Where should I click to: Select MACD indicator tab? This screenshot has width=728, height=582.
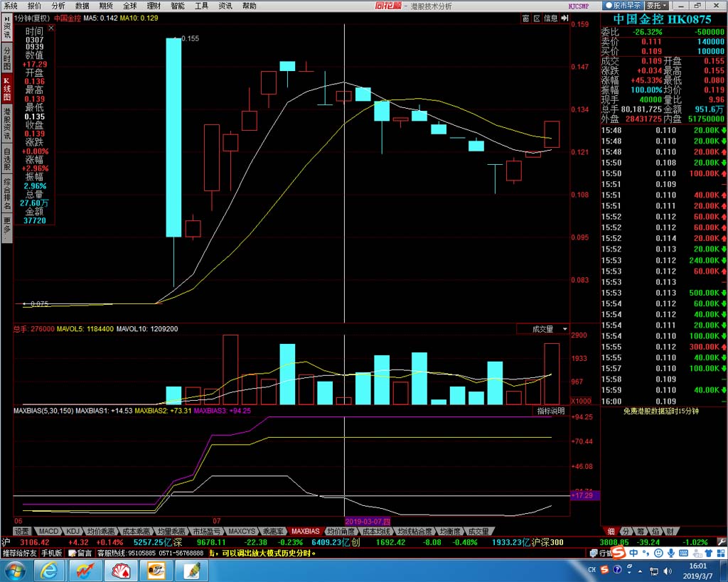click(x=49, y=531)
